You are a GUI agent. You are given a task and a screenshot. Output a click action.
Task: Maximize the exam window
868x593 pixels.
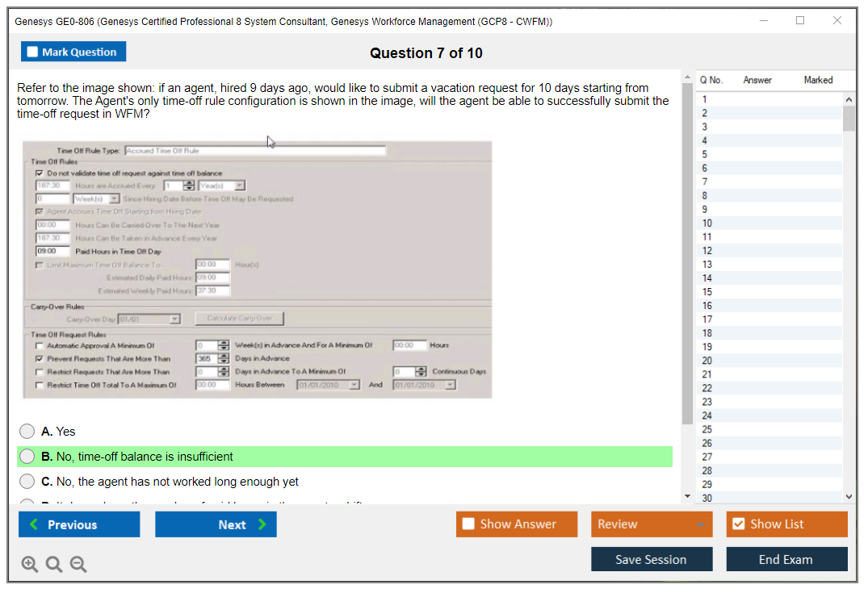[799, 21]
